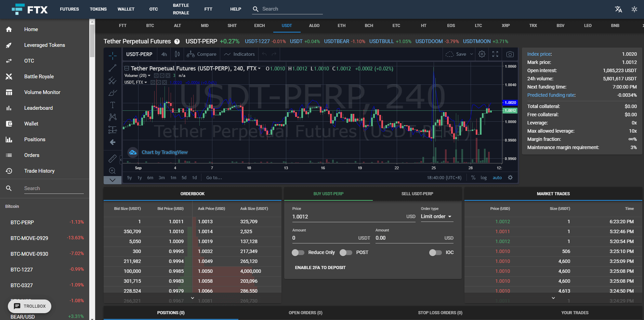Expand the Volume (20) indicator dropdown
This screenshot has height=320, width=644.
(x=149, y=76)
